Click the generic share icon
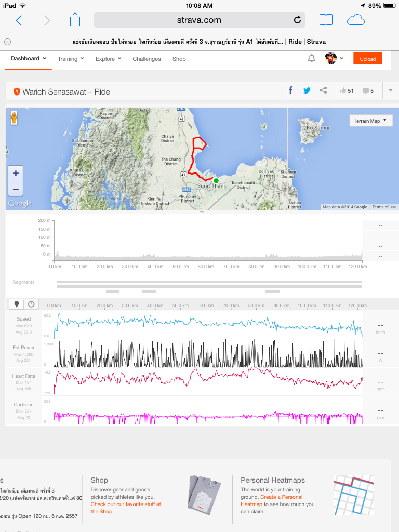Screen dimensions: 399x532 click(323, 90)
